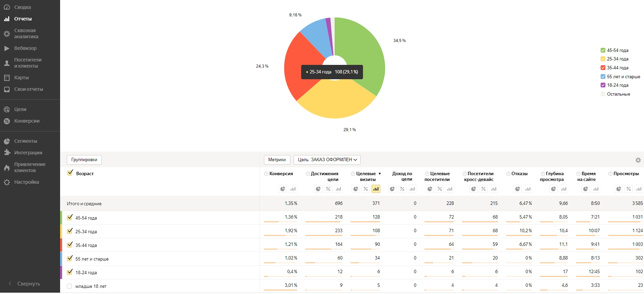Show bar chart for Достижения цели
The width and height of the screenshot is (644, 294).
[x=338, y=189]
